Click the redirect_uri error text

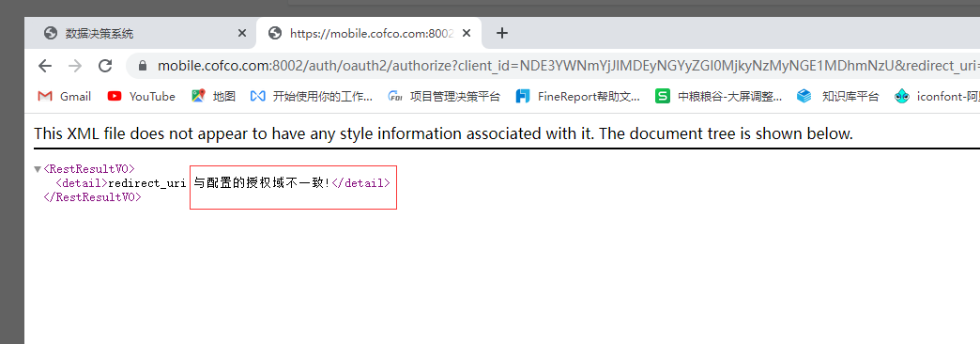(146, 183)
